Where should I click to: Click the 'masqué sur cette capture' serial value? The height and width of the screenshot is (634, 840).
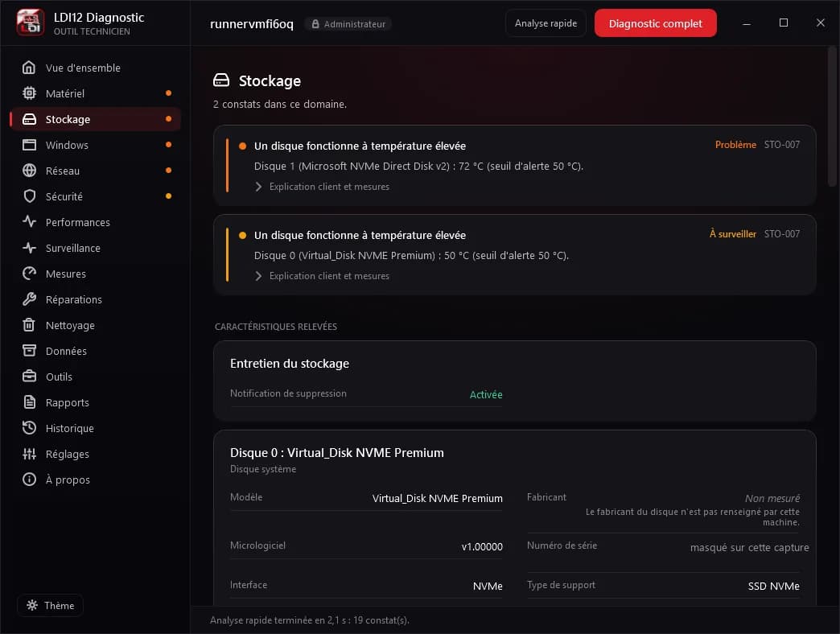tap(749, 547)
